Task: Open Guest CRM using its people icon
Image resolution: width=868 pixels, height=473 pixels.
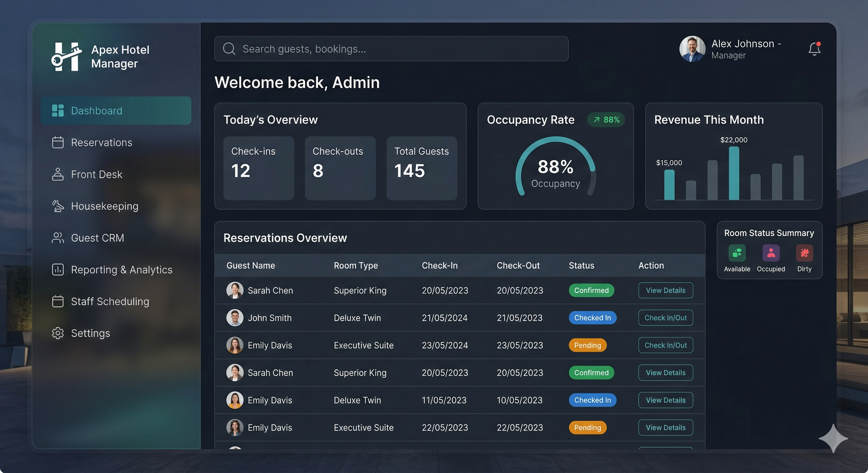Action: coord(58,238)
